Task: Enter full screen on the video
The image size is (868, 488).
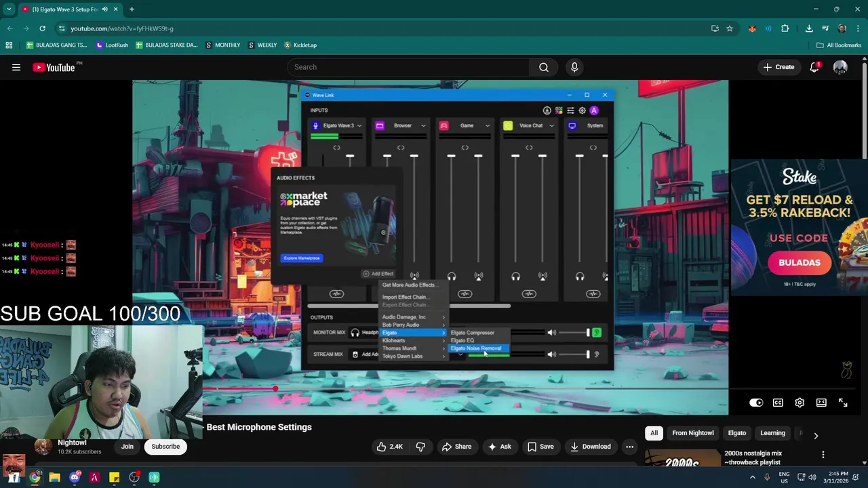Action: 843,403
